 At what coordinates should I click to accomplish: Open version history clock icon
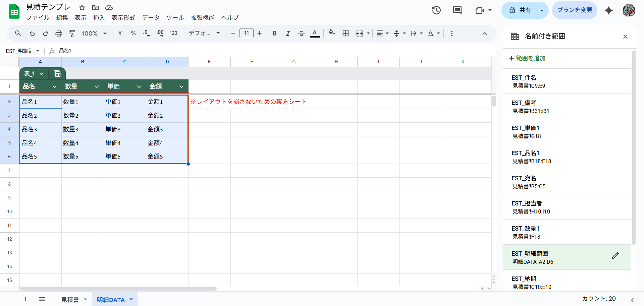(436, 10)
